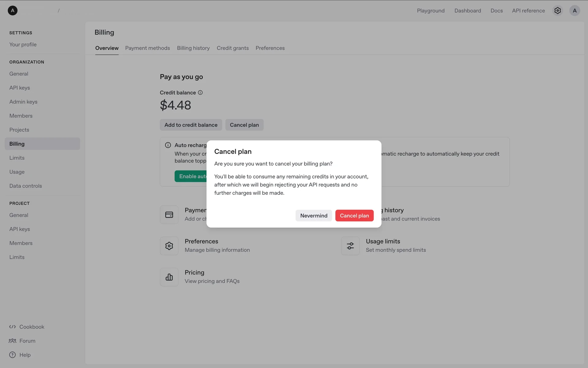This screenshot has height=368, width=588.
Task: Open the Cookbook link
Action: pyautogui.click(x=32, y=327)
